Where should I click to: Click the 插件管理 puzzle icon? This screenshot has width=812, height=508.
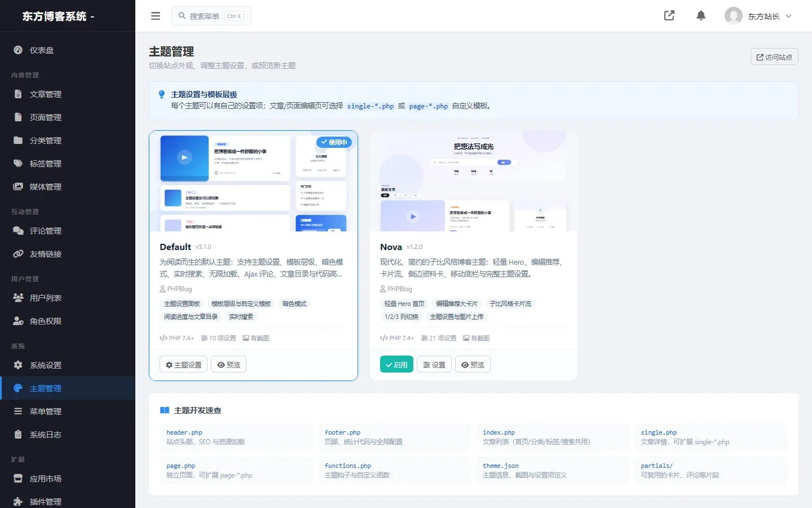[18, 502]
